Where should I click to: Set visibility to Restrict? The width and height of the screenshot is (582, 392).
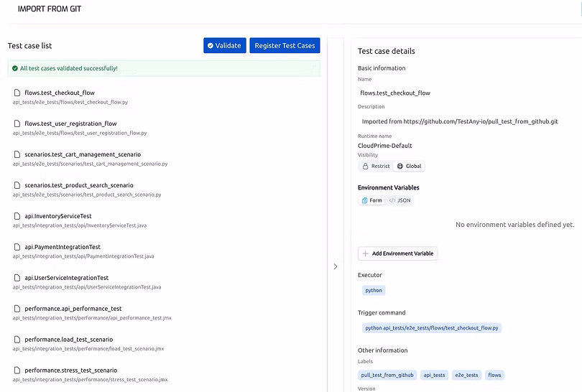376,166
